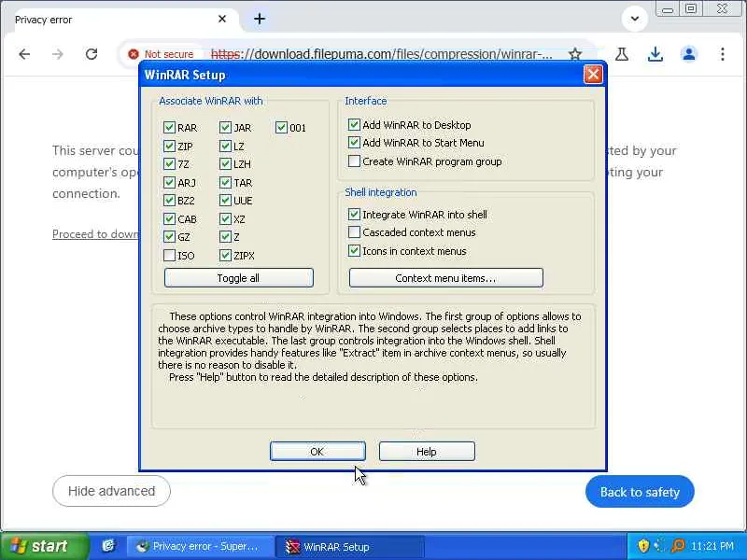The height and width of the screenshot is (560, 747).
Task: Open the Windows Start menu
Action: 44,546
